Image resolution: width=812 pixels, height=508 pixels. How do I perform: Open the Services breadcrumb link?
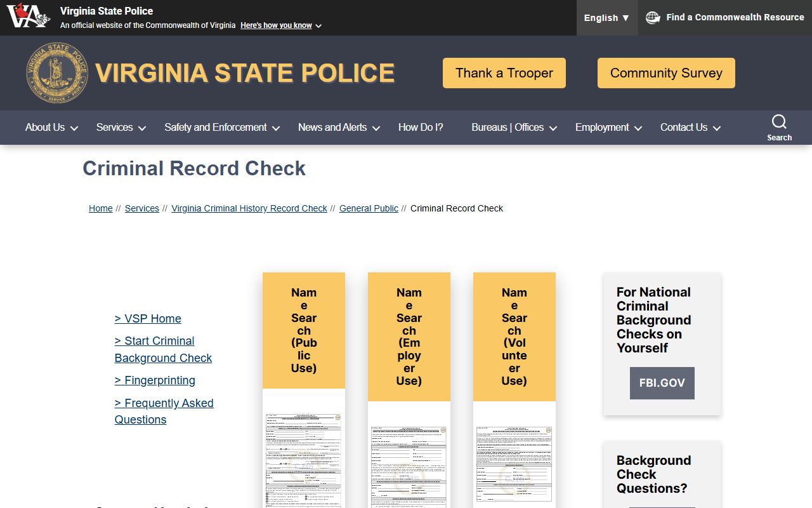tap(142, 208)
